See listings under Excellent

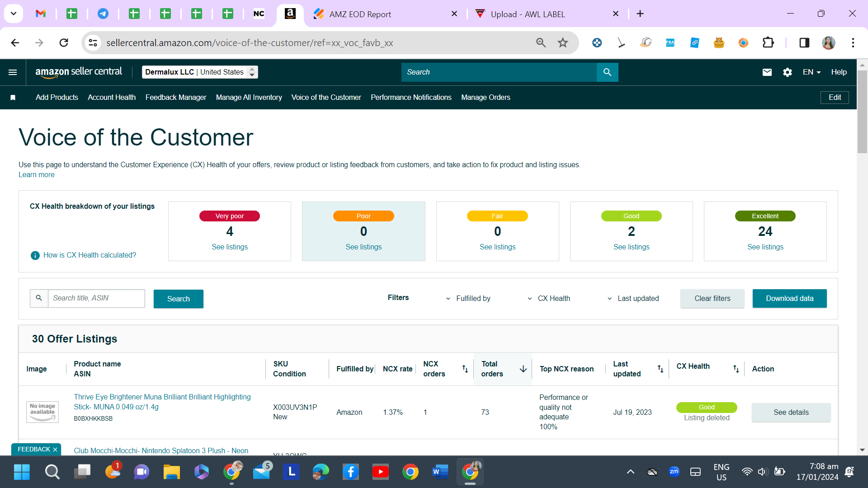[765, 247]
